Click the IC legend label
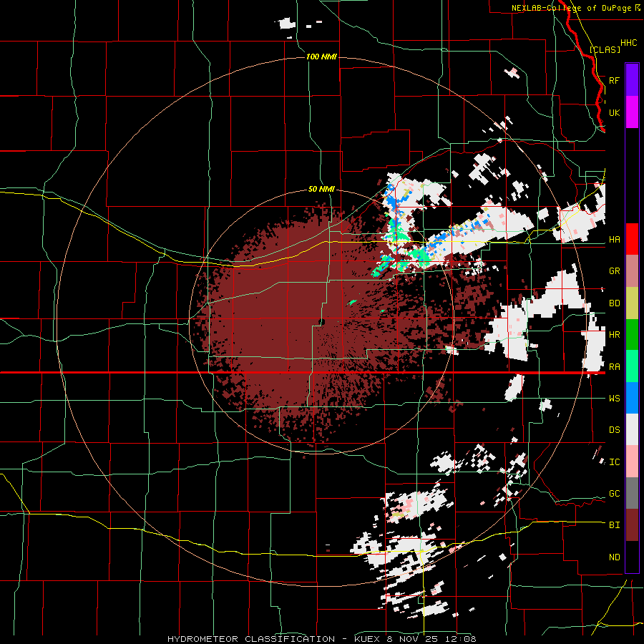644x644 pixels. click(614, 462)
